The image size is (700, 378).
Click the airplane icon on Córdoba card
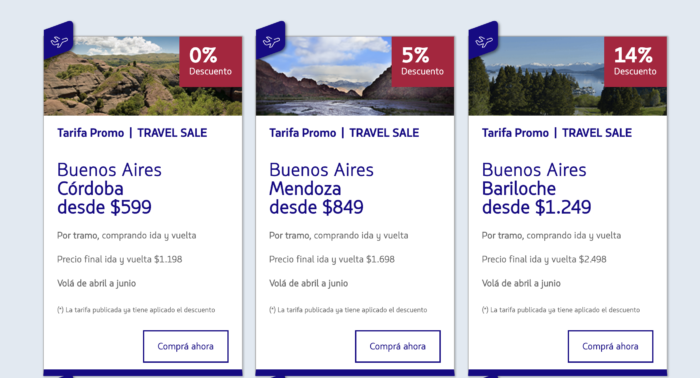coord(59,42)
